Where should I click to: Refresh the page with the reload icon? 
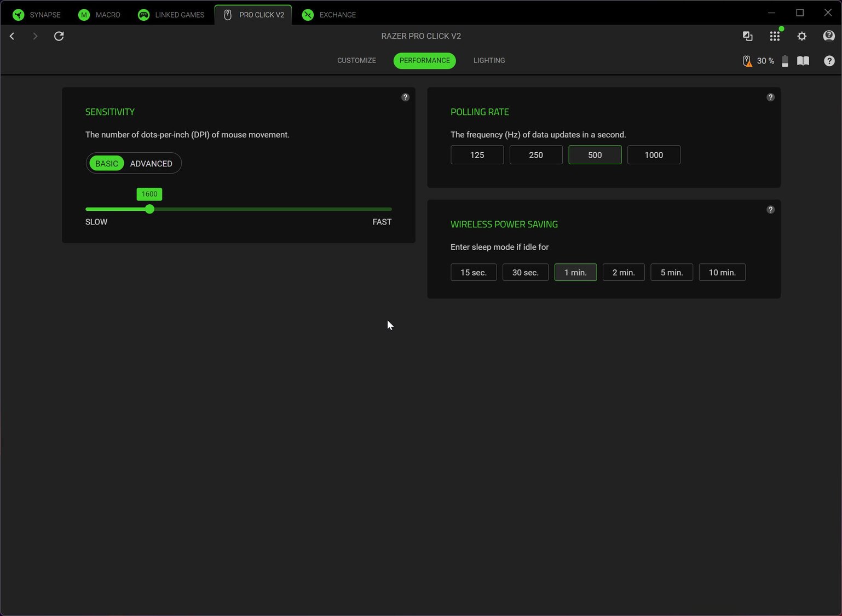(x=59, y=36)
